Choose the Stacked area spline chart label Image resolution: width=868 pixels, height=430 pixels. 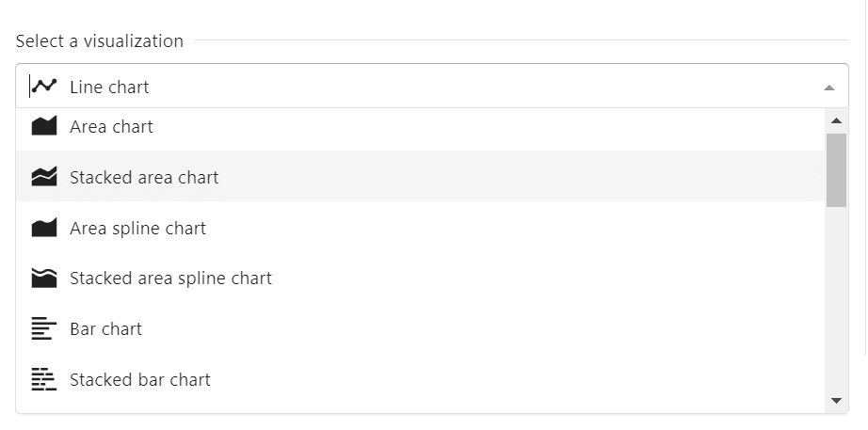(171, 278)
